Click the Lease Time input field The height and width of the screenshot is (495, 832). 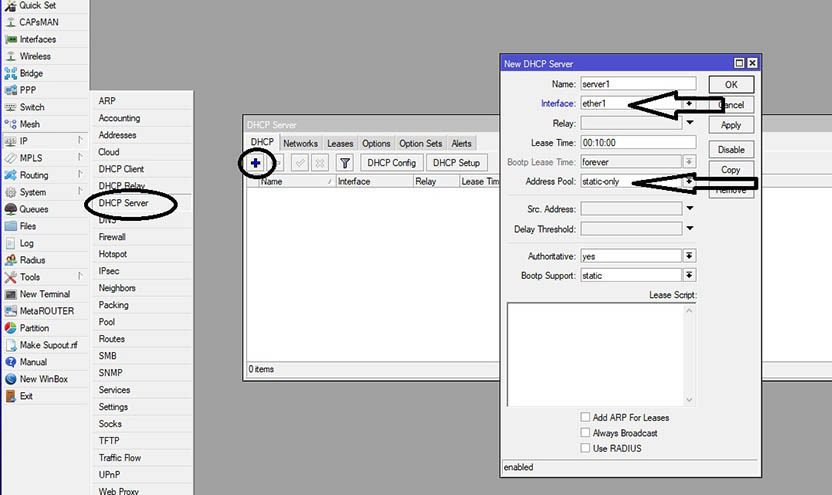click(x=637, y=143)
